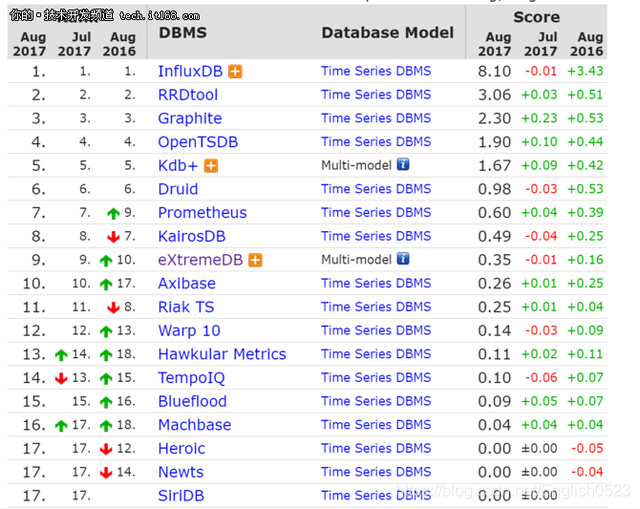
Task: Click the plus icon next to eXtremeDB
Action: [x=256, y=260]
